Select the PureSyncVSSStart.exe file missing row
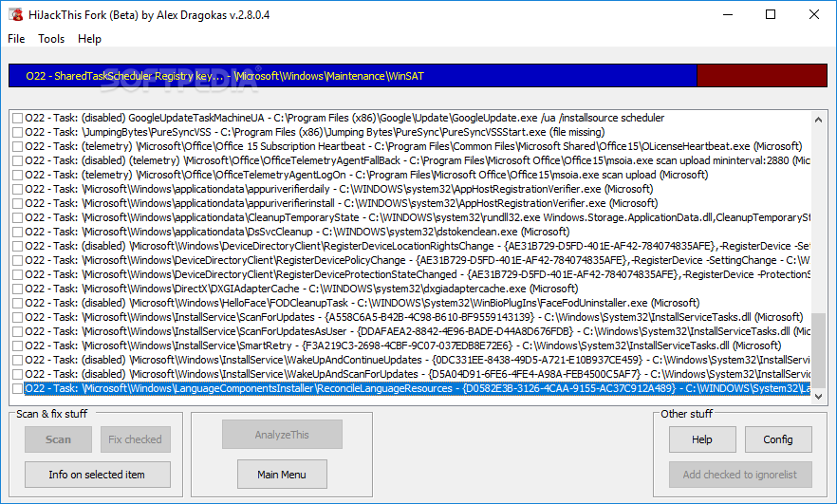 [x=315, y=133]
